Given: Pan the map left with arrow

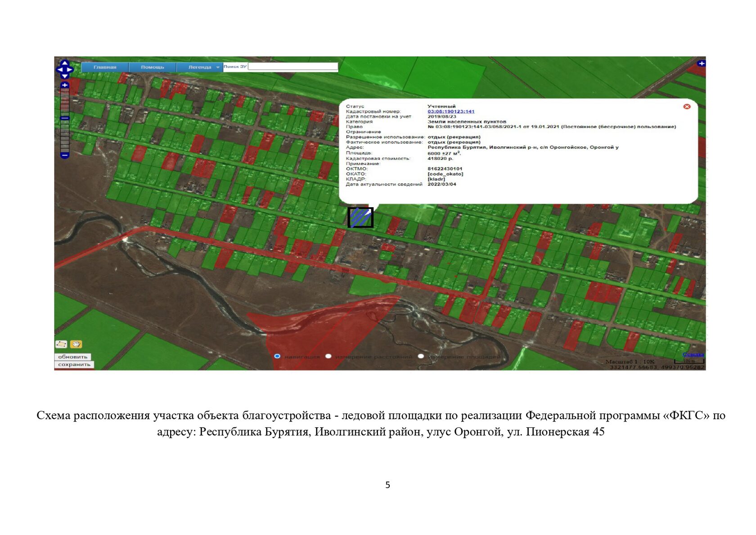Looking at the screenshot, I should (59, 69).
